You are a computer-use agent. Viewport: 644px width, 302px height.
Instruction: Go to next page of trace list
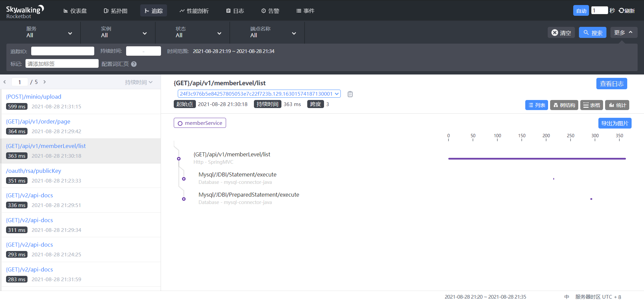coord(45,82)
